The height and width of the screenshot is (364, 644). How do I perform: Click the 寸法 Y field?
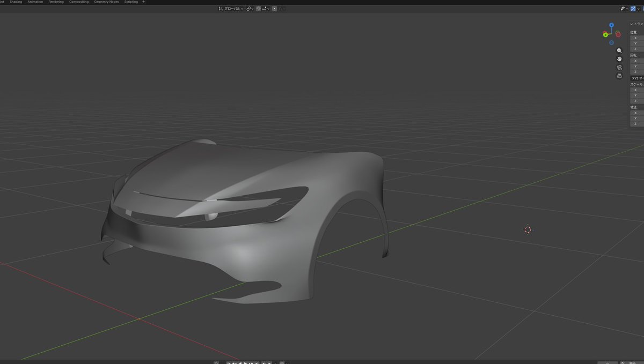coord(637,118)
